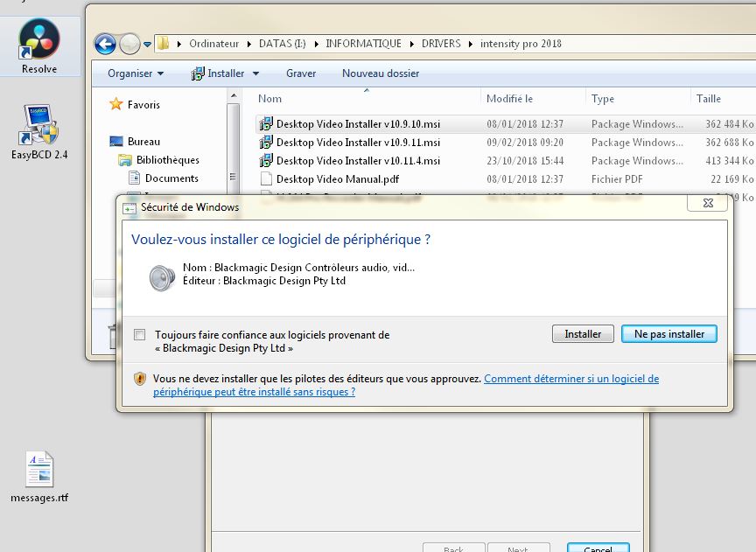The image size is (756, 552).
Task: Open the Installer dropdown arrow
Action: click(256, 73)
